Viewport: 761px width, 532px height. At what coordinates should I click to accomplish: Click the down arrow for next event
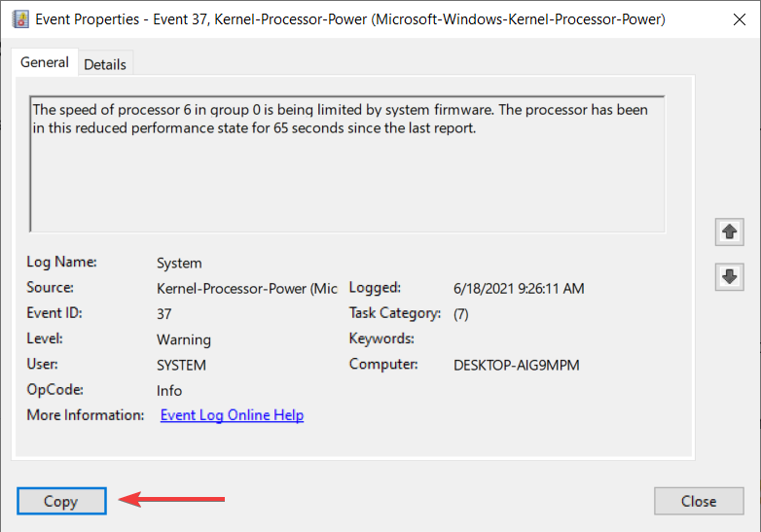(729, 277)
